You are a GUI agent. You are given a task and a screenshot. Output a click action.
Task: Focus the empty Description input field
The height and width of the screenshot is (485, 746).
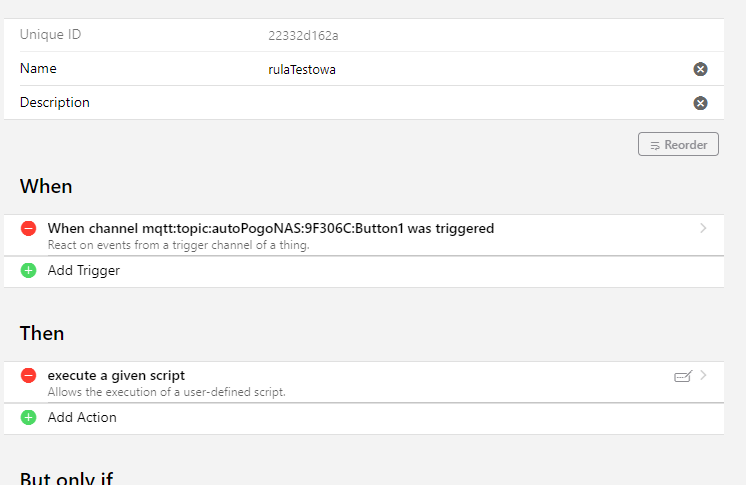470,103
